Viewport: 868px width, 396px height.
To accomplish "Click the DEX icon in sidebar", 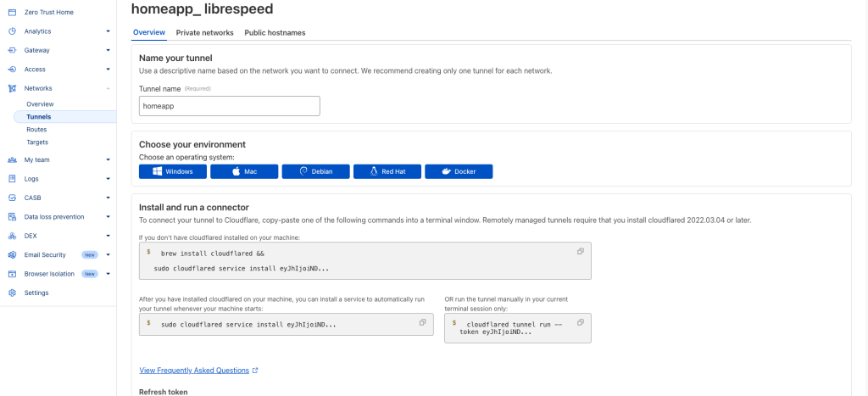I will [12, 236].
